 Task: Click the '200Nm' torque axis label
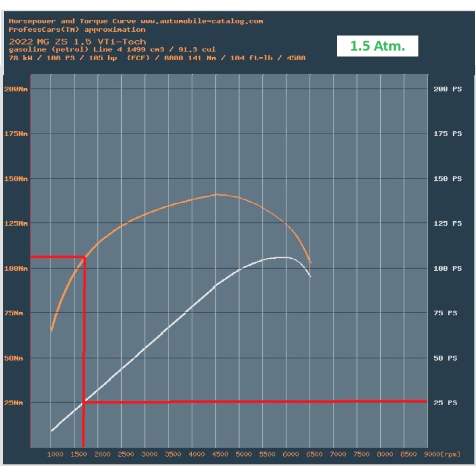(16, 89)
